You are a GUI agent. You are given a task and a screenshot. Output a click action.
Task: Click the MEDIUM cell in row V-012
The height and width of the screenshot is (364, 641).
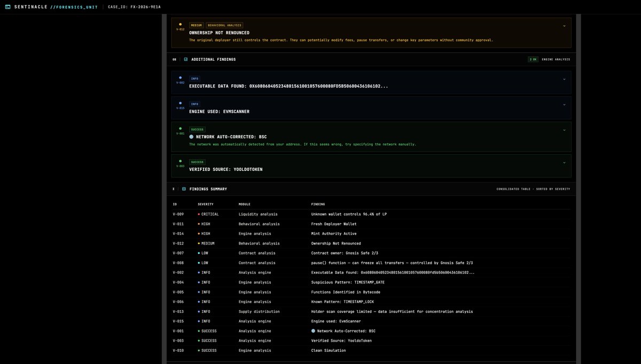206,243
